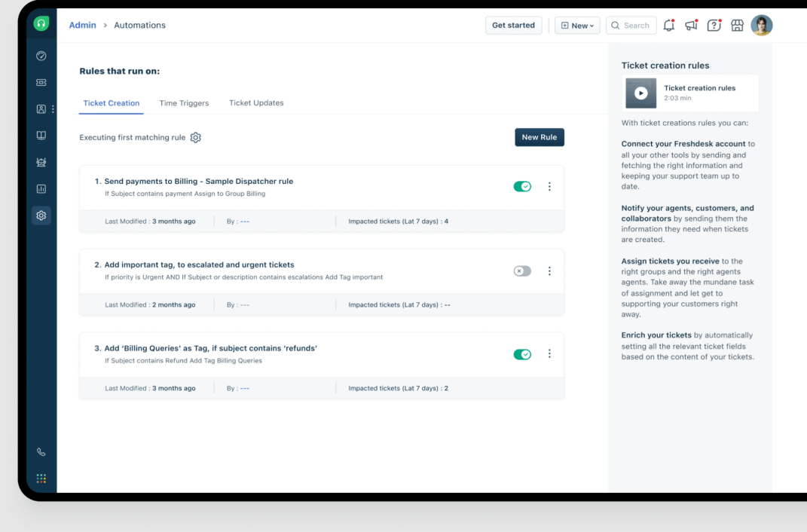Open rule 'Send payments to Billing - Sample Dispatcher rule'
807x532 pixels.
tap(199, 181)
